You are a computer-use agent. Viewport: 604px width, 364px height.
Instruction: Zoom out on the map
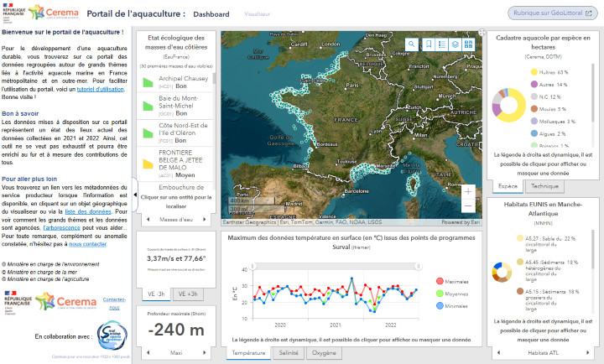[x=469, y=205]
